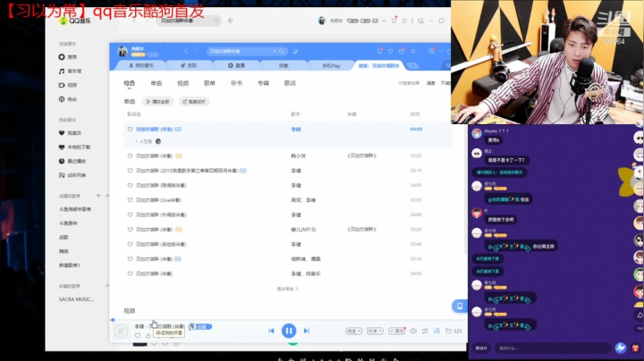Screen dimensions: 644x361
Task: Open 音乐馆 in QQ音乐 sidebar
Action: pos(71,71)
